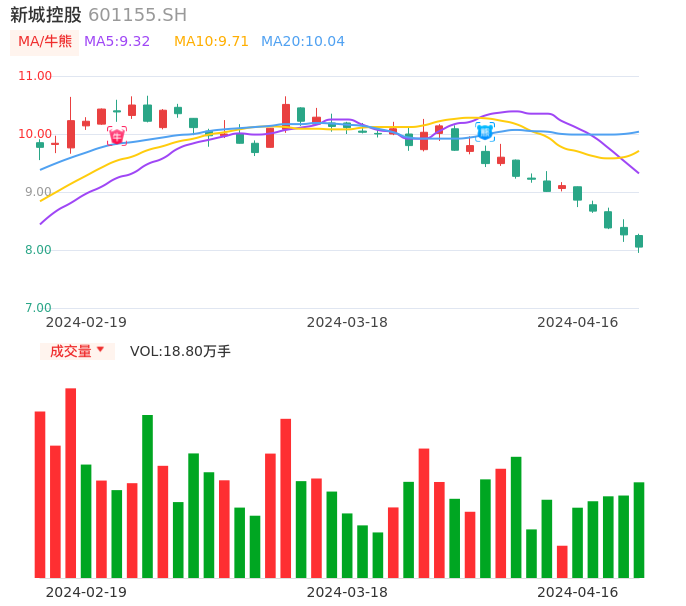The width and height of the screenshot is (686, 606).
Task: Click the 2024-02-19 date under volume chart
Action: (x=86, y=592)
